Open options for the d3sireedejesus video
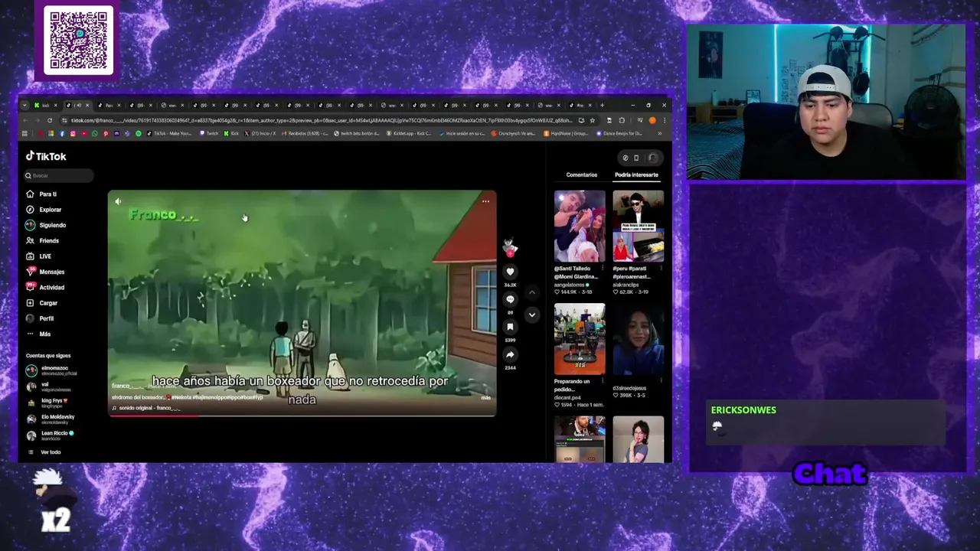Screen dimensions: 980x551 point(661,380)
